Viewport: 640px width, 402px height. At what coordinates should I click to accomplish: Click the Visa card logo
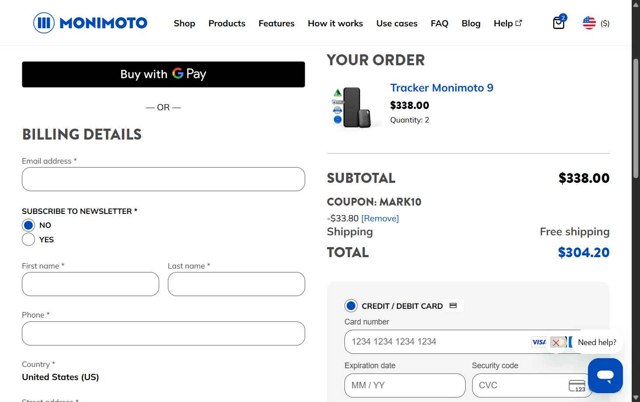point(539,342)
